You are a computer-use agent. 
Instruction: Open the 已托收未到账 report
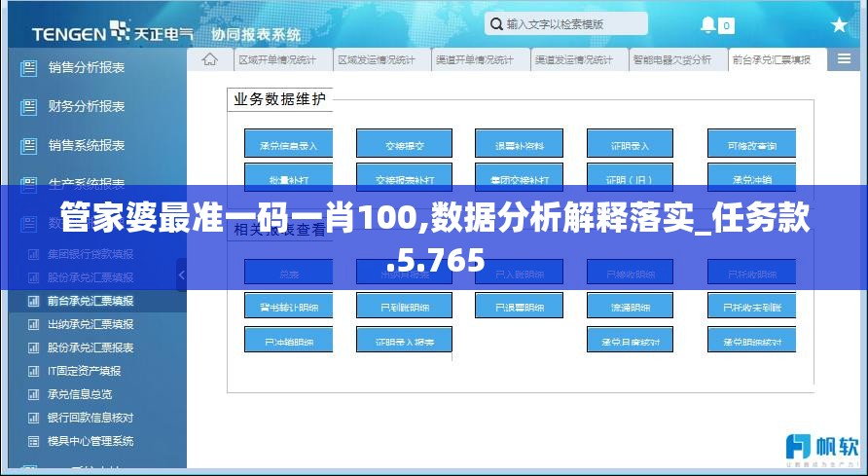coord(752,305)
